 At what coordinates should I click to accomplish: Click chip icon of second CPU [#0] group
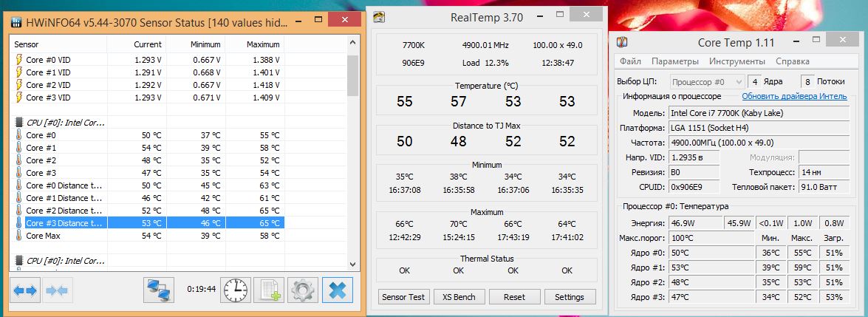(x=19, y=260)
